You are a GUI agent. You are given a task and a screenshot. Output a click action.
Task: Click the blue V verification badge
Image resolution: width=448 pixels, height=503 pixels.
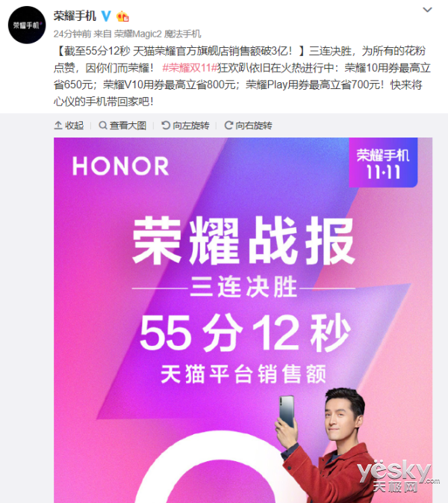point(106,16)
